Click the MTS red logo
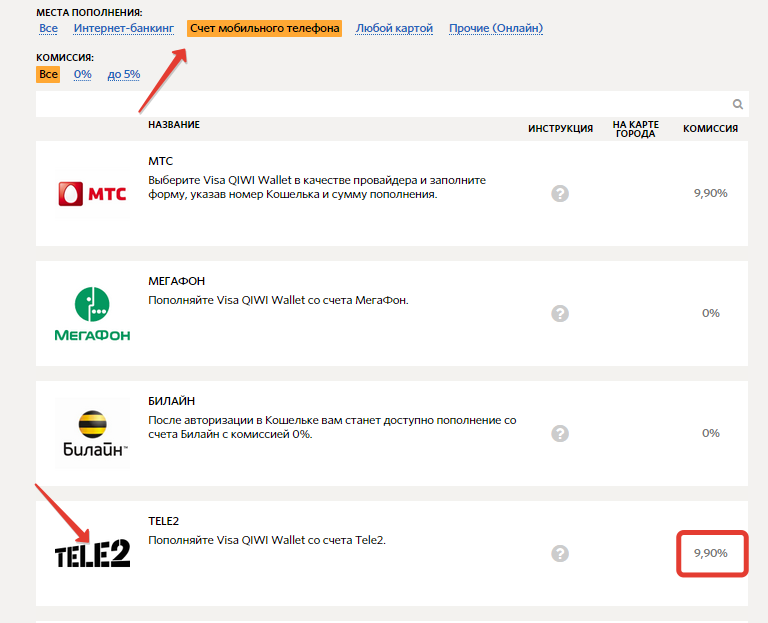 [x=92, y=193]
